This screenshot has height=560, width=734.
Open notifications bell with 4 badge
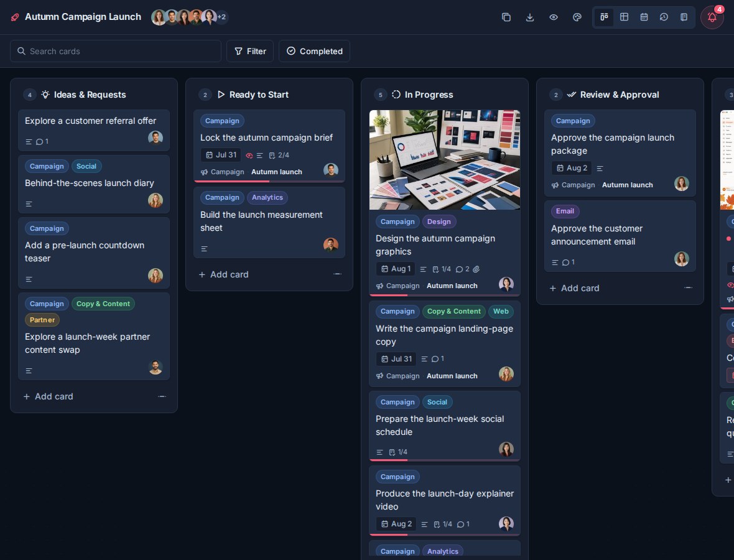click(x=712, y=17)
